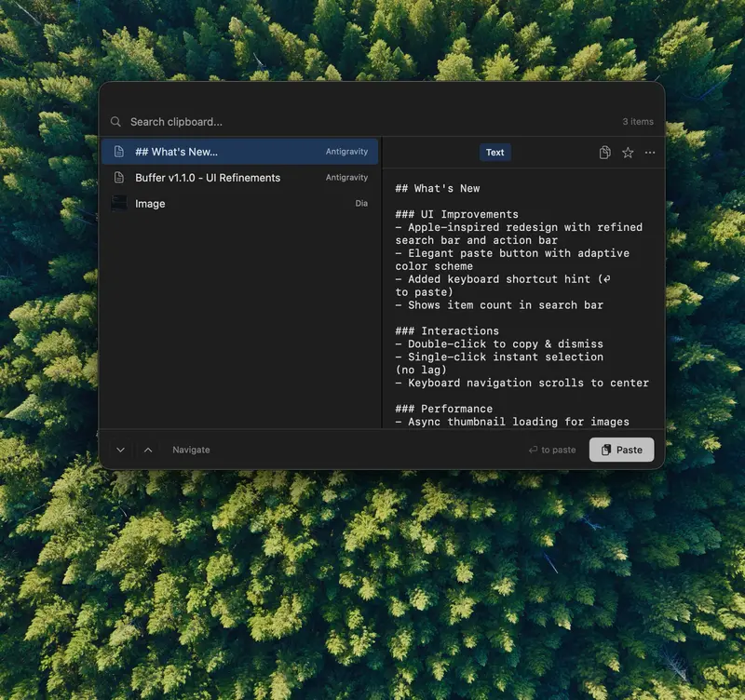Navigate up with the up chevron
Image resolution: width=745 pixels, height=700 pixels.
click(x=148, y=450)
